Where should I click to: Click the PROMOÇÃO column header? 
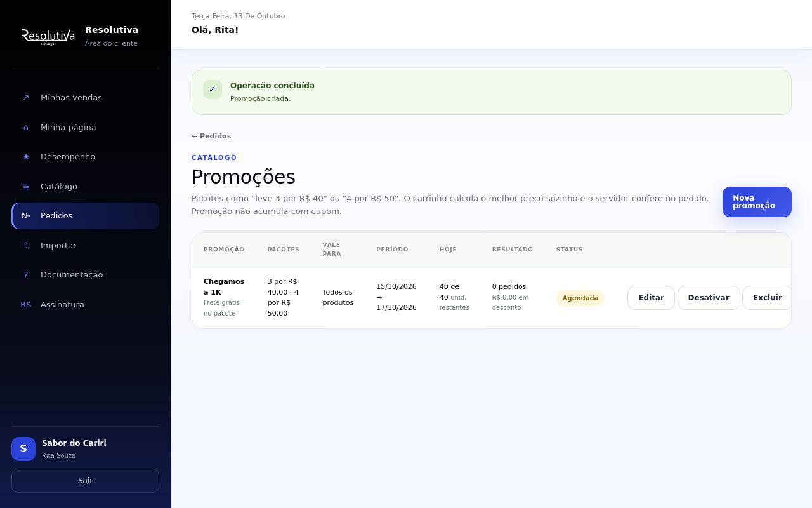coord(224,250)
